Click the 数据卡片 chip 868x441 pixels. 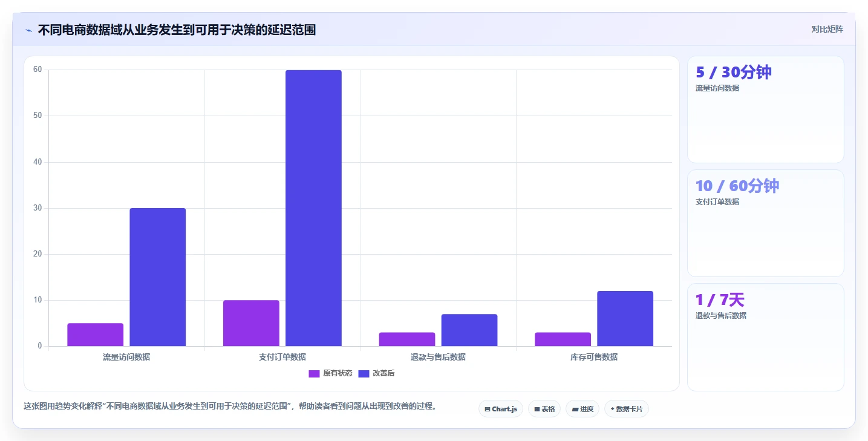click(627, 409)
